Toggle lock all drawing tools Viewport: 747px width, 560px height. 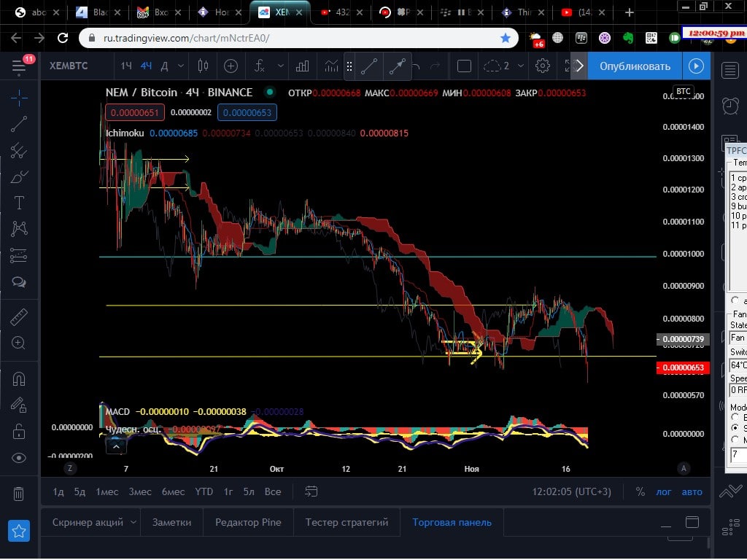coord(19,432)
